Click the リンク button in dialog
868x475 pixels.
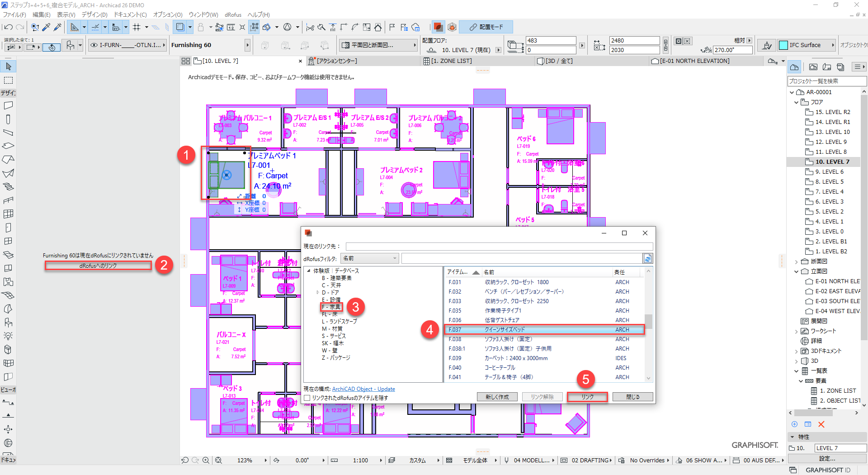587,397
